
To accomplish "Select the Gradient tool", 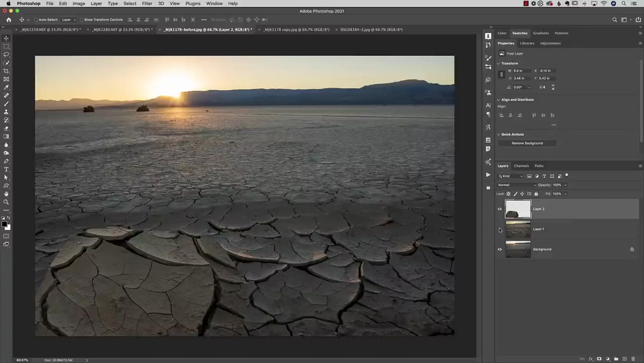I will pyautogui.click(x=6, y=136).
